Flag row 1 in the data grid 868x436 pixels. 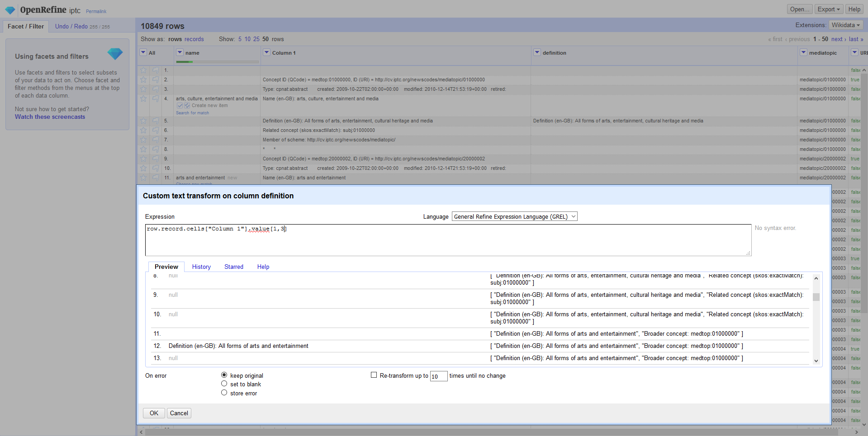coord(155,70)
